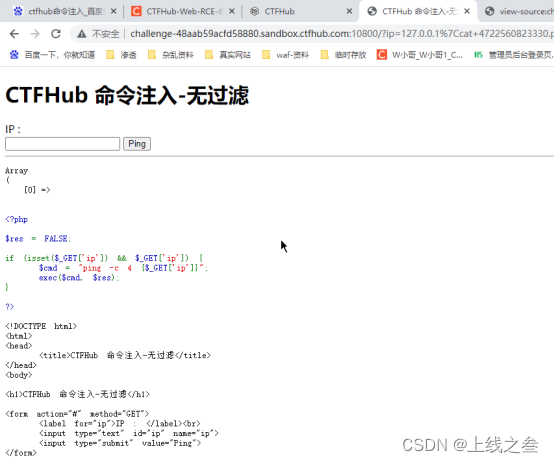Viewport: 554px width, 463px height.
Task: Click the '<h1>CTFHub 命令注入' source line
Action: [x=77, y=394]
